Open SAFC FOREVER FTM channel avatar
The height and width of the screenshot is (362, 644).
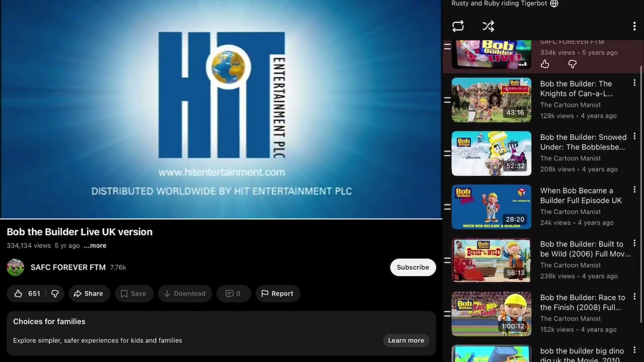pyautogui.click(x=15, y=267)
